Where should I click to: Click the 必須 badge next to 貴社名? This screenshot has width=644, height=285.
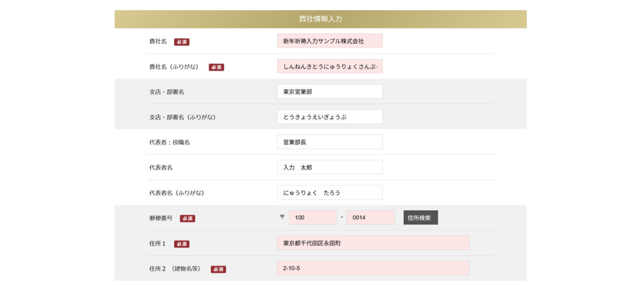point(181,42)
